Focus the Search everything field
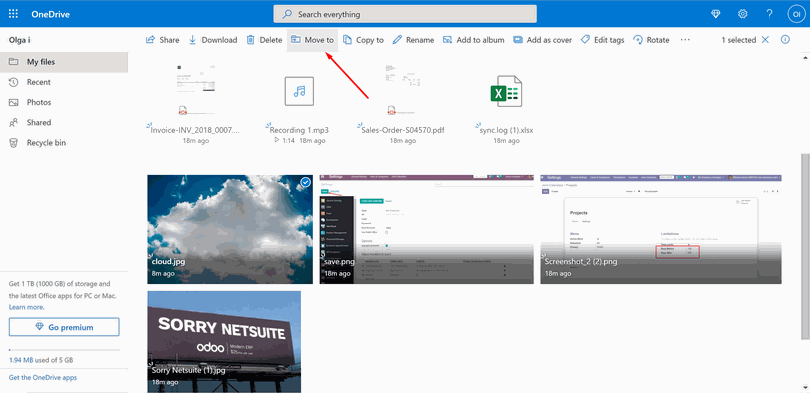This screenshot has width=810, height=393. [405, 14]
